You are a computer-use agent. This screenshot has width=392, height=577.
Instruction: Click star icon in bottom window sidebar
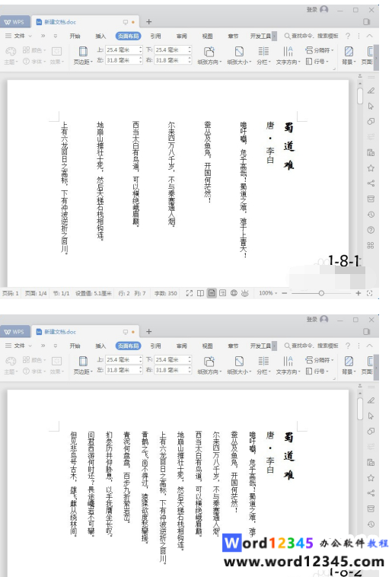click(371, 478)
